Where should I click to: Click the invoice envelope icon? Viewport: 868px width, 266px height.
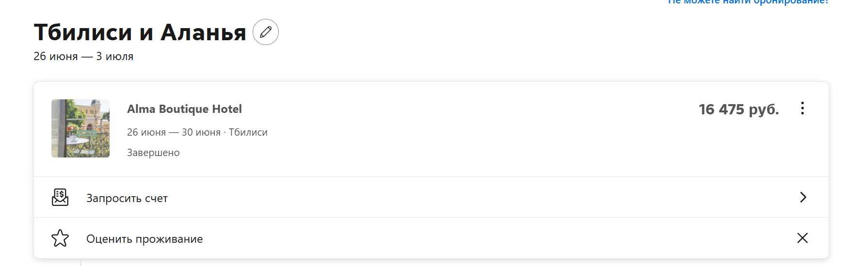60,197
